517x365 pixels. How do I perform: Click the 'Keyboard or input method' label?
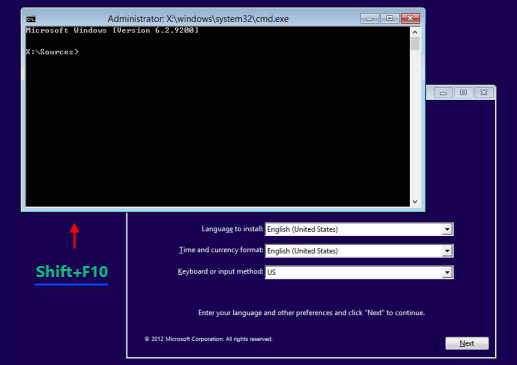pyautogui.click(x=220, y=272)
